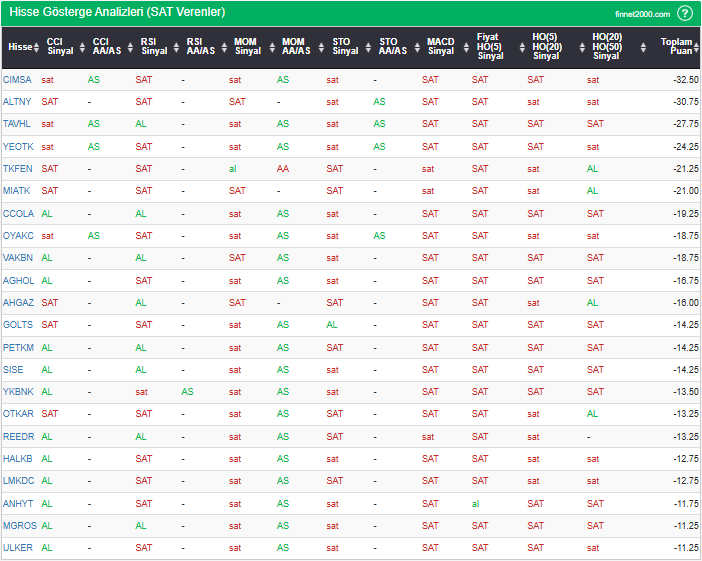Open PETKM stock link
The height and width of the screenshot is (561, 702).
(18, 347)
